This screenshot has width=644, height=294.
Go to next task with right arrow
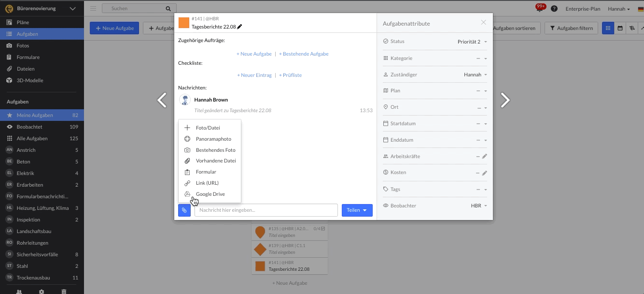(x=505, y=100)
